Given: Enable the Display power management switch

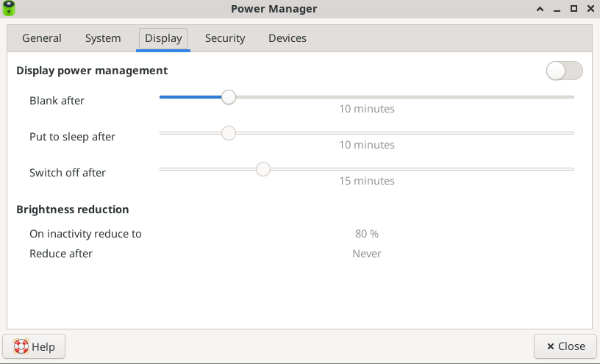Looking at the screenshot, I should pos(564,71).
